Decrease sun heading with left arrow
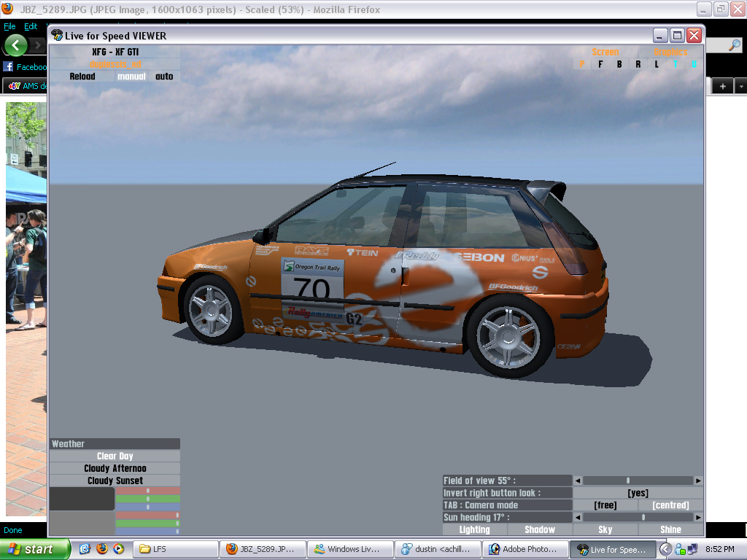747x560 pixels. point(578,517)
